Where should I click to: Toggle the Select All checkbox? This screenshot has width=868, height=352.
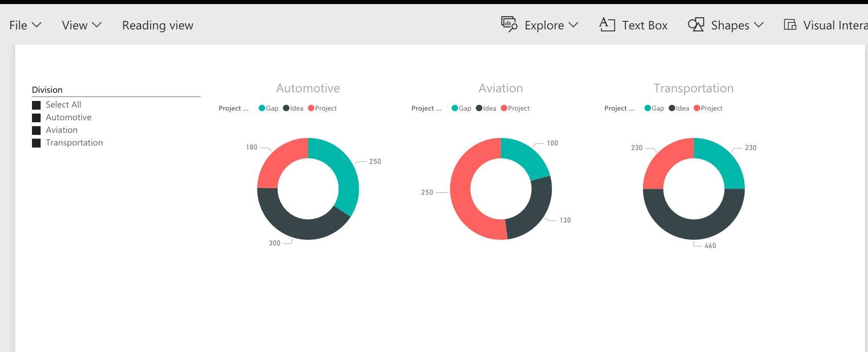pos(36,105)
